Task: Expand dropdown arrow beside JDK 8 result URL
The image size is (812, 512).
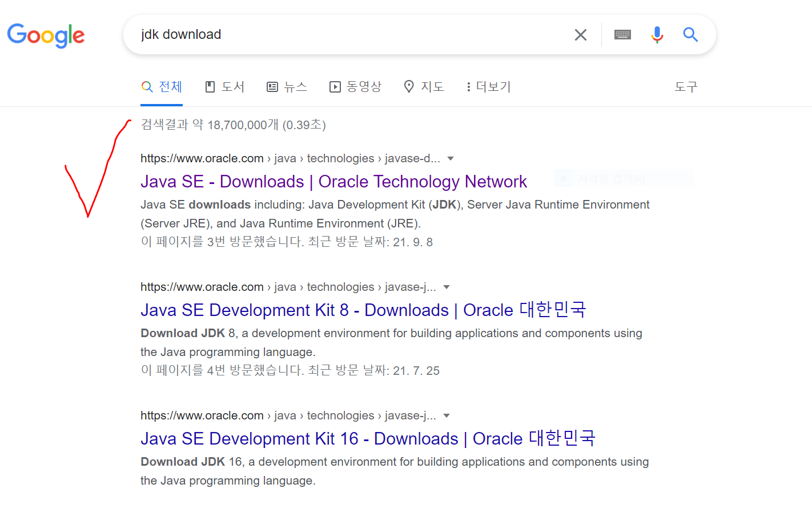Action: pyautogui.click(x=447, y=287)
